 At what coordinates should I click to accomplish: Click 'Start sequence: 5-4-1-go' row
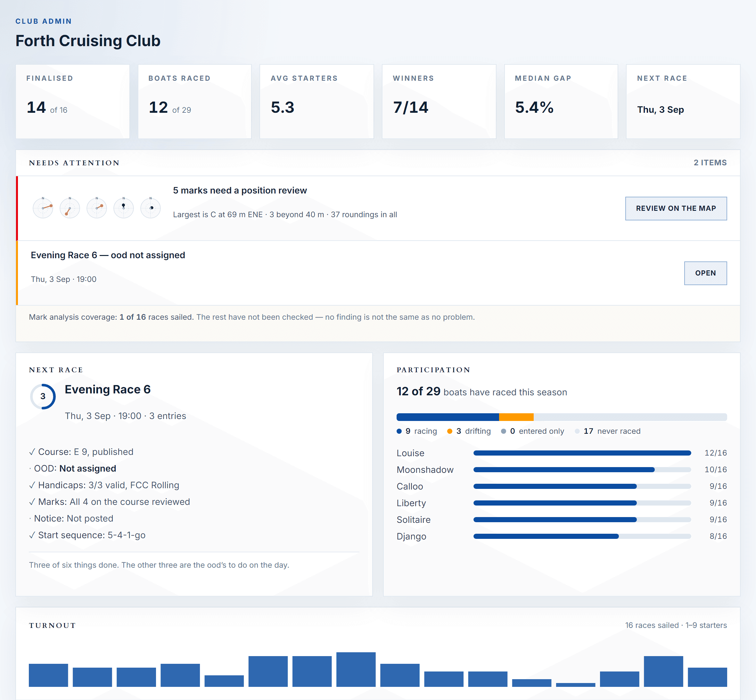click(87, 535)
